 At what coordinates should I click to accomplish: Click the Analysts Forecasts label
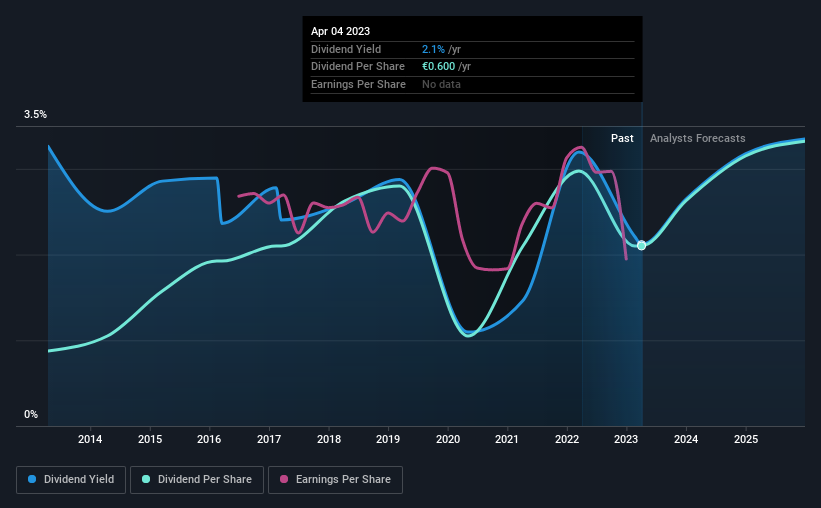pos(697,138)
